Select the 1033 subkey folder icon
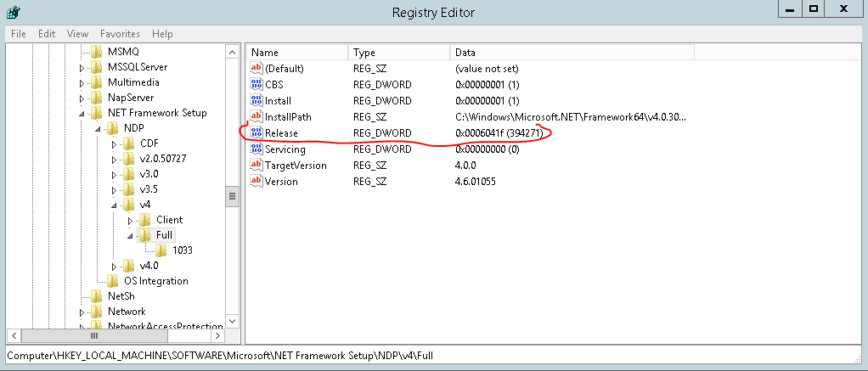868x371 pixels. point(161,250)
